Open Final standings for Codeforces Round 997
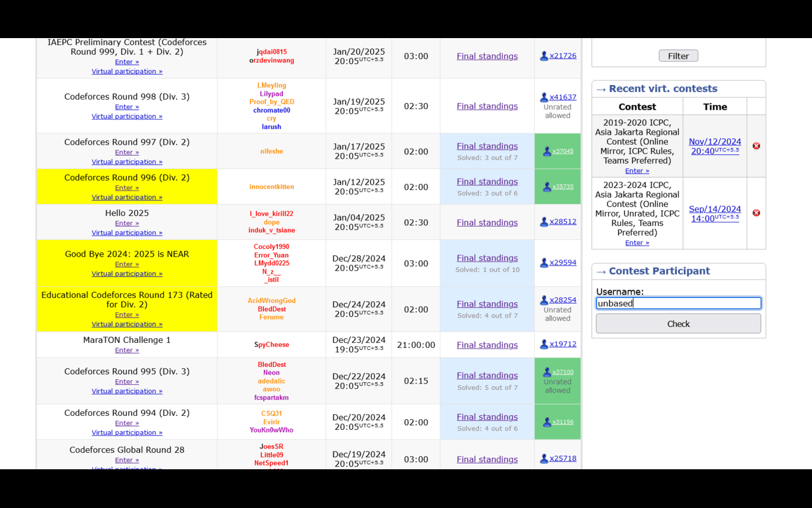Viewport: 812px width, 508px height. point(487,146)
